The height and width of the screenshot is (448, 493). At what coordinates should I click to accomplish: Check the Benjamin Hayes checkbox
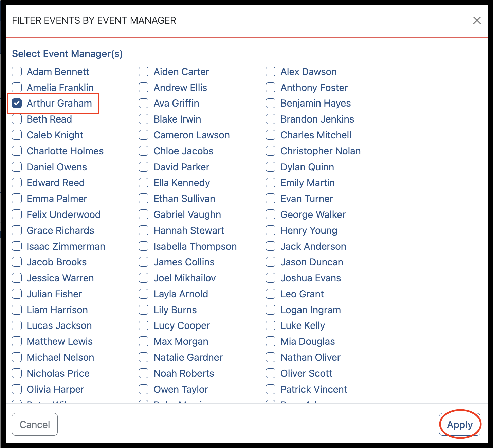tap(271, 103)
